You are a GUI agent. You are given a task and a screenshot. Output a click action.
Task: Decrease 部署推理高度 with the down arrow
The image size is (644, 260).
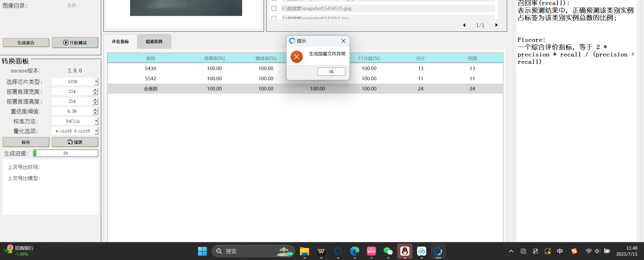pos(95,103)
